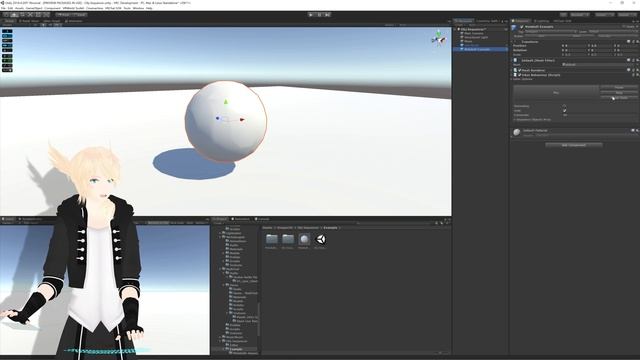Image resolution: width=640 pixels, height=360 pixels.
Task: Select the material asset thumbnail in Project
Action: (304, 239)
